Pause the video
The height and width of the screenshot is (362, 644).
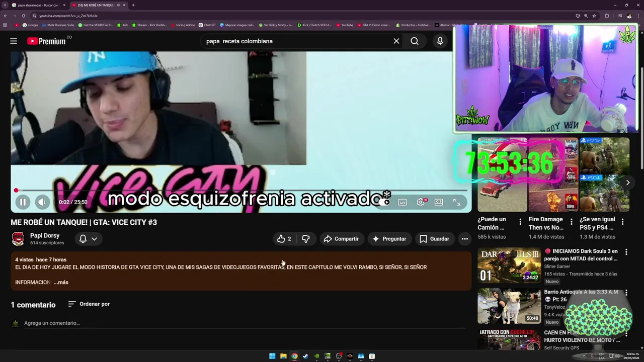(x=23, y=202)
